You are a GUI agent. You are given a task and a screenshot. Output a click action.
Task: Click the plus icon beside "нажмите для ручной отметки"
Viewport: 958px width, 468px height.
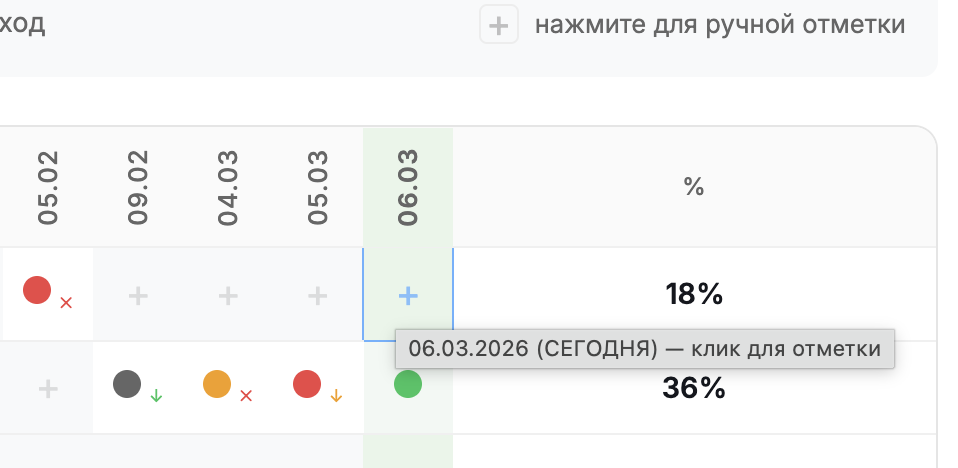[499, 25]
